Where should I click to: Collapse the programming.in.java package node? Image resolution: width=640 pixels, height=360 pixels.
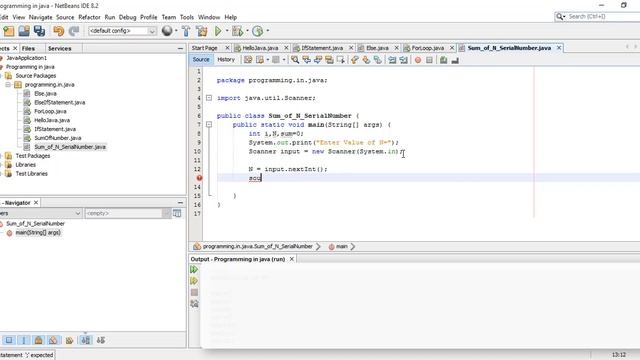click(8, 84)
